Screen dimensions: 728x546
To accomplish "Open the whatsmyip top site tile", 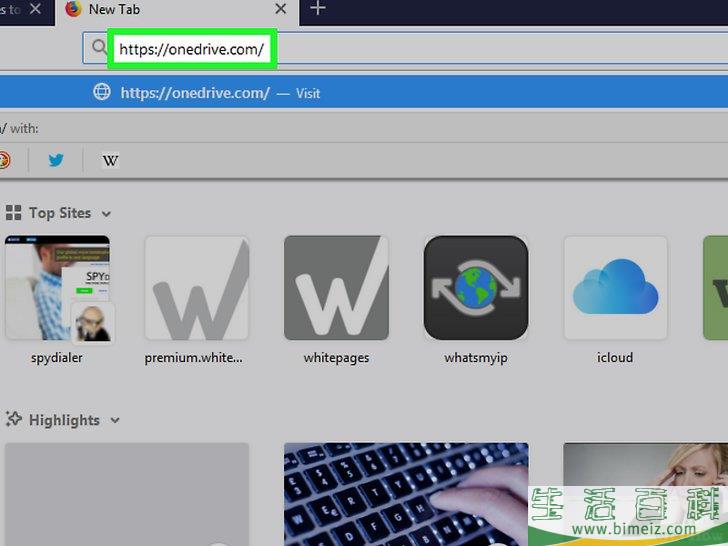I will point(476,288).
